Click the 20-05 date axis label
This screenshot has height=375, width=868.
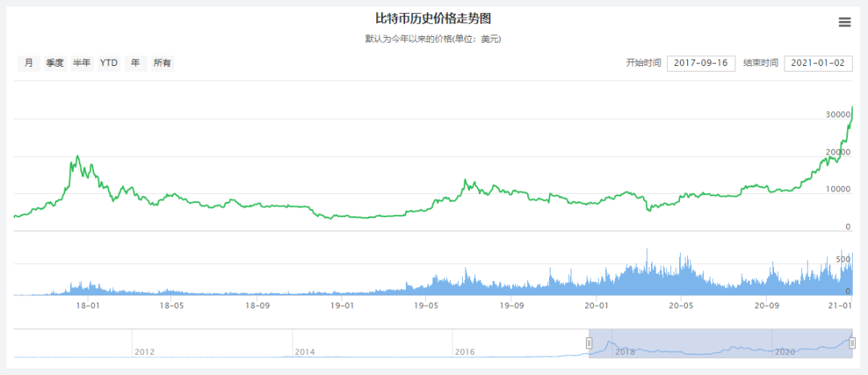tap(681, 305)
